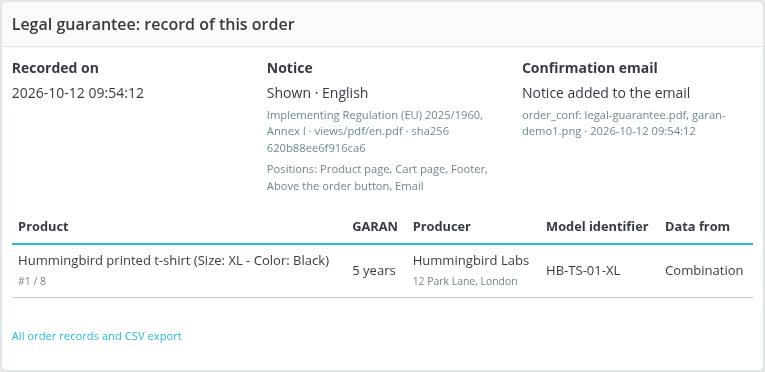
Task: Open 'All order records and CSV export' link
Action: coord(97,336)
